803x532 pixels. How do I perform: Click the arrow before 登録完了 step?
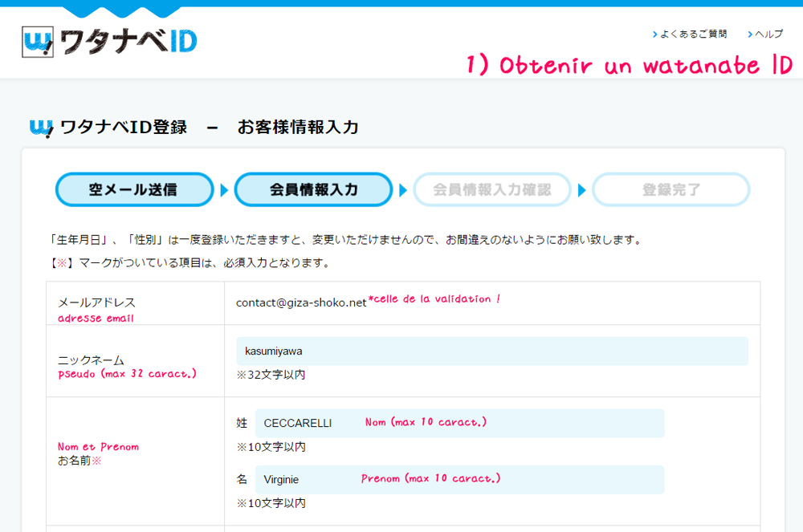tap(581, 190)
